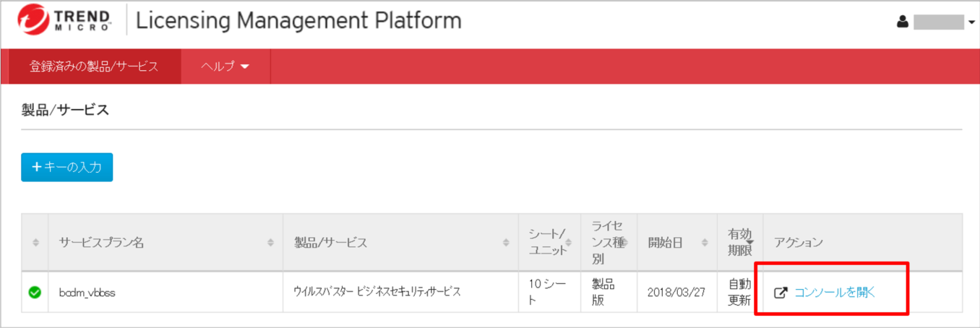Viewport: 980px width, 328px height.
Task: Click the green active status checkmark icon
Action: (34, 293)
